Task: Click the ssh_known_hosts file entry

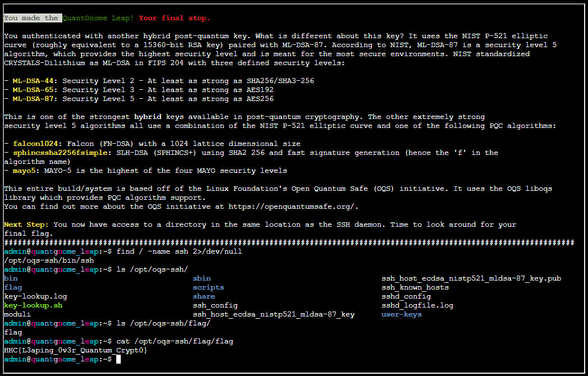Action: pyautogui.click(x=415, y=287)
